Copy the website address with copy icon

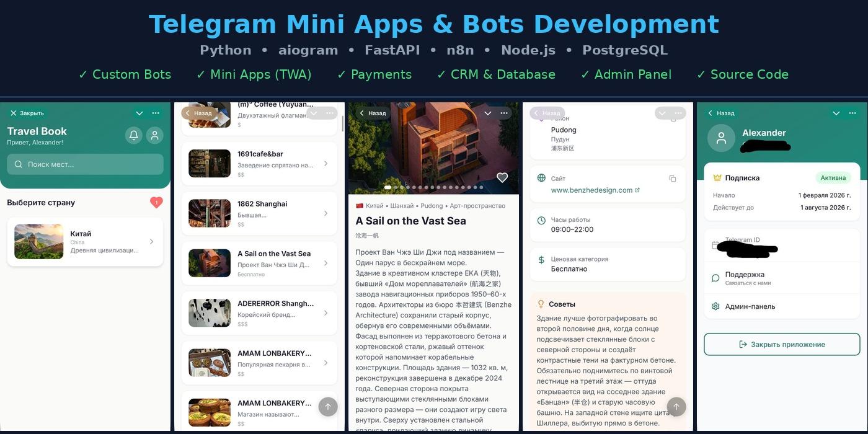tap(672, 179)
